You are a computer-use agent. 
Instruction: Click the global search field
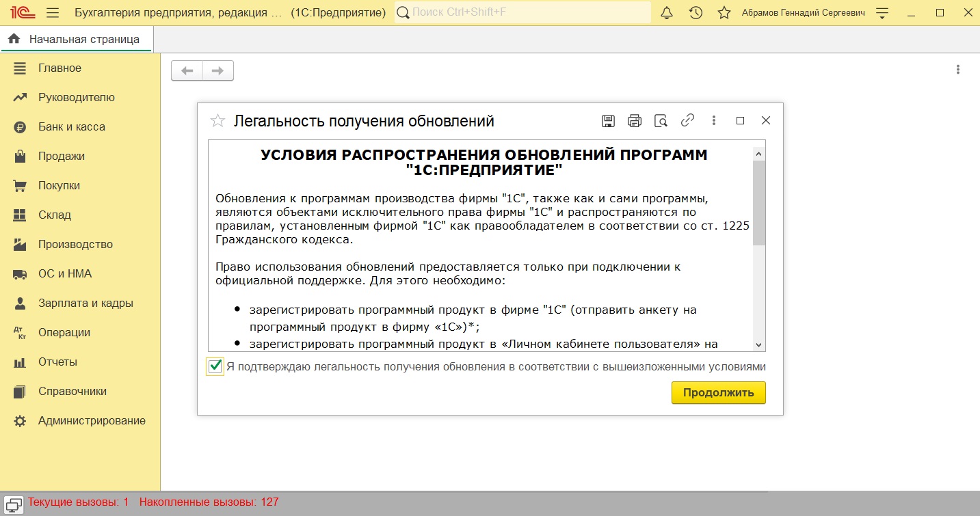[523, 12]
